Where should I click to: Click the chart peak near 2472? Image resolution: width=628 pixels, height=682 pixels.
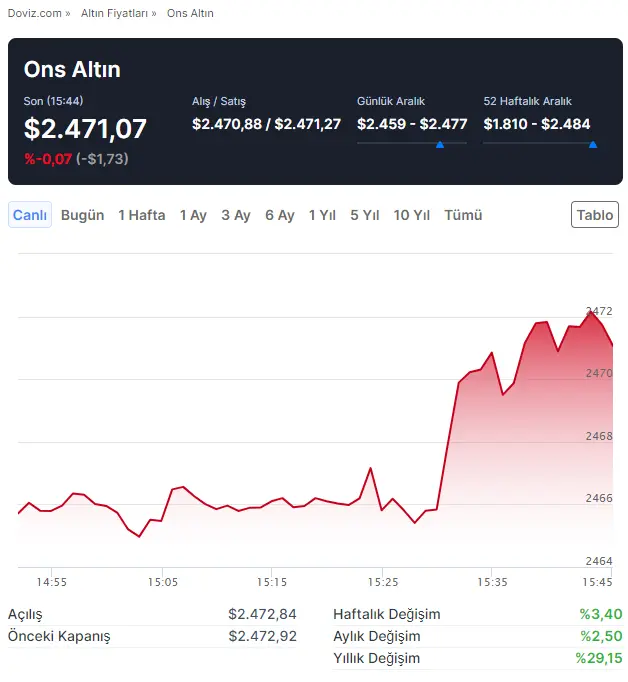591,312
